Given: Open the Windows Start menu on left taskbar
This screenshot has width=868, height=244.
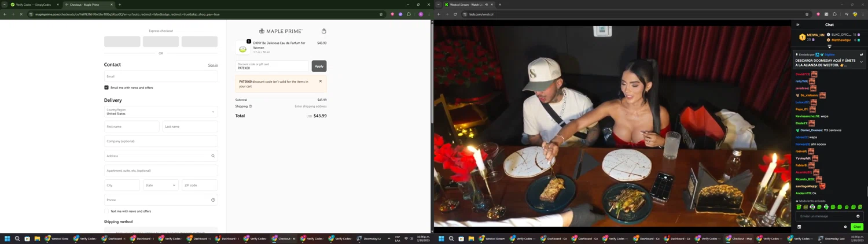Looking at the screenshot, I should click(8, 239).
